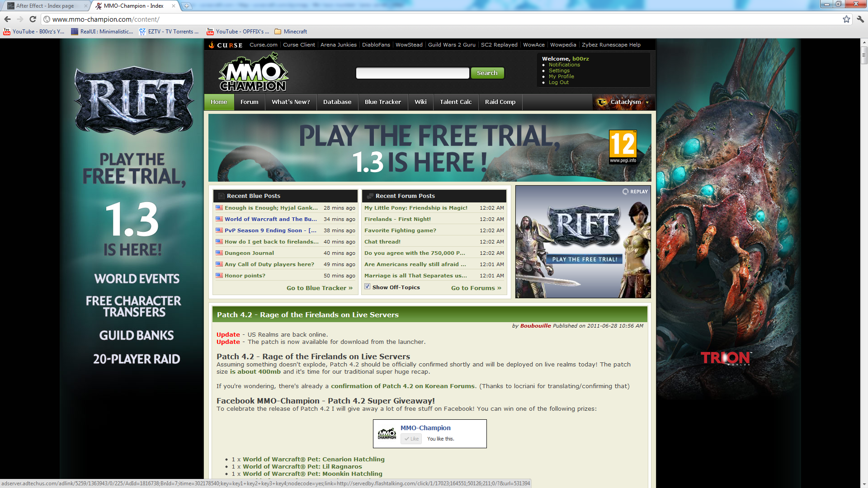
Task: Open the Dungeon Journal blue post
Action: (x=249, y=253)
